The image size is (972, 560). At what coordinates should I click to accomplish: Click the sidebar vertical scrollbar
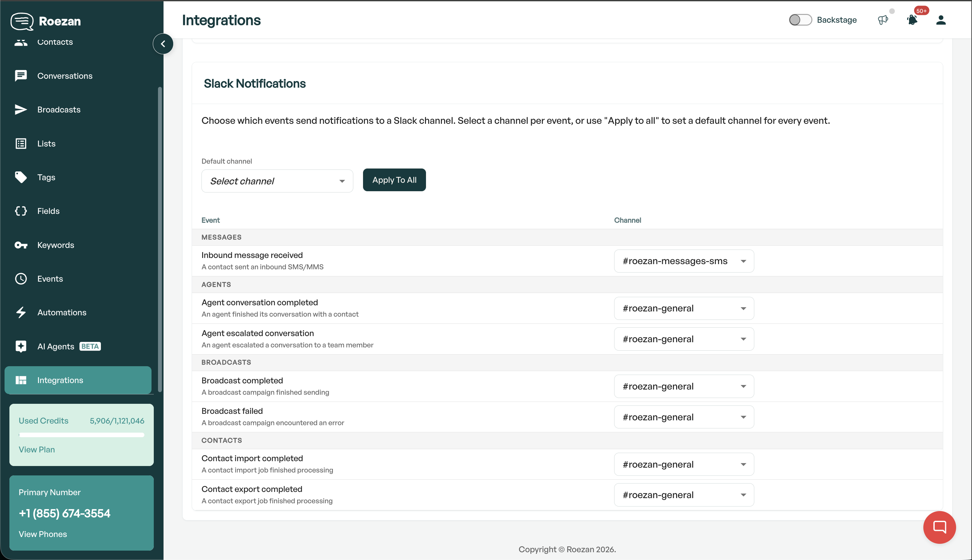(160, 239)
